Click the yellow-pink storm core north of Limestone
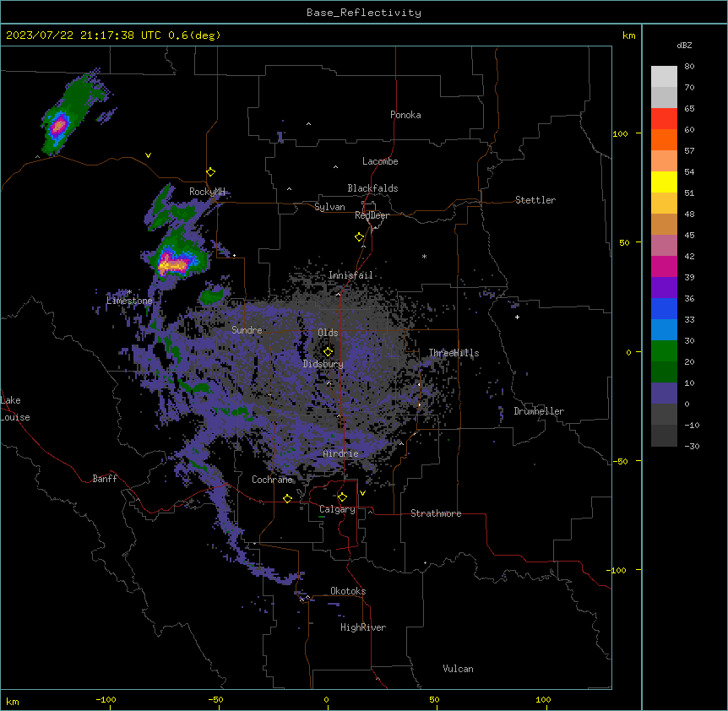 172,264
